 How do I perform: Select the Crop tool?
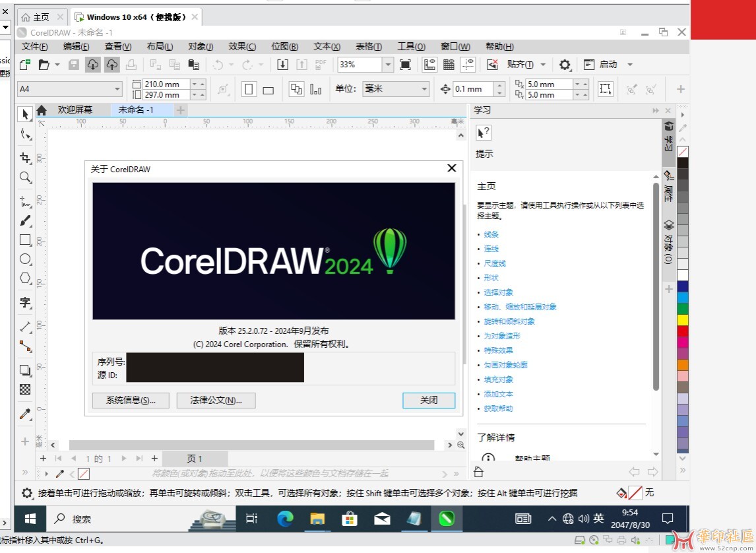point(25,158)
